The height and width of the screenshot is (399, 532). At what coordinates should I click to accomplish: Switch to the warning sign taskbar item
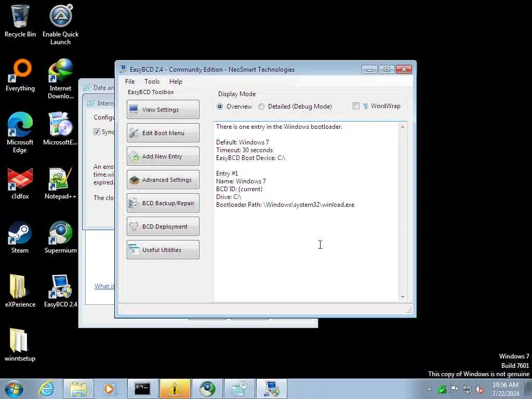(x=175, y=389)
